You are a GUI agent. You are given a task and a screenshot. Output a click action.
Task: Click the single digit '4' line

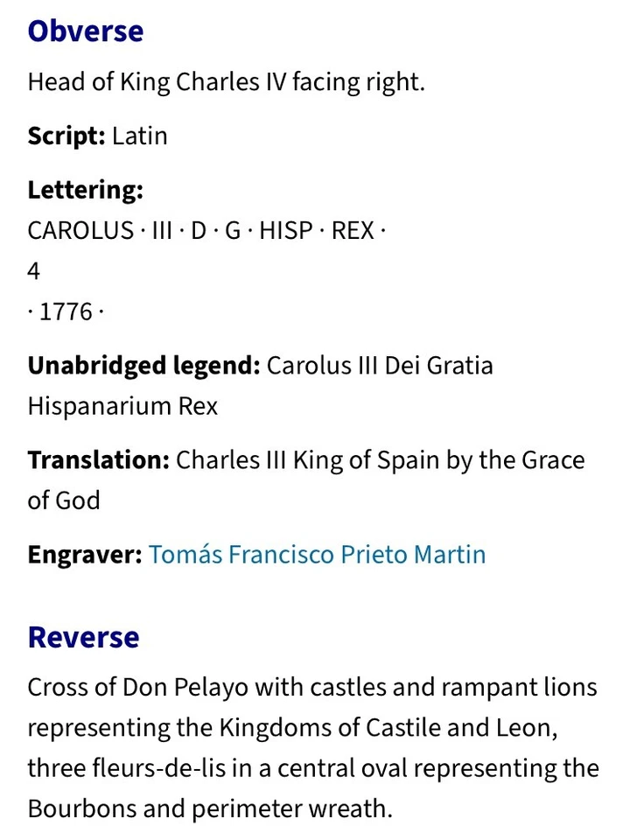click(34, 271)
